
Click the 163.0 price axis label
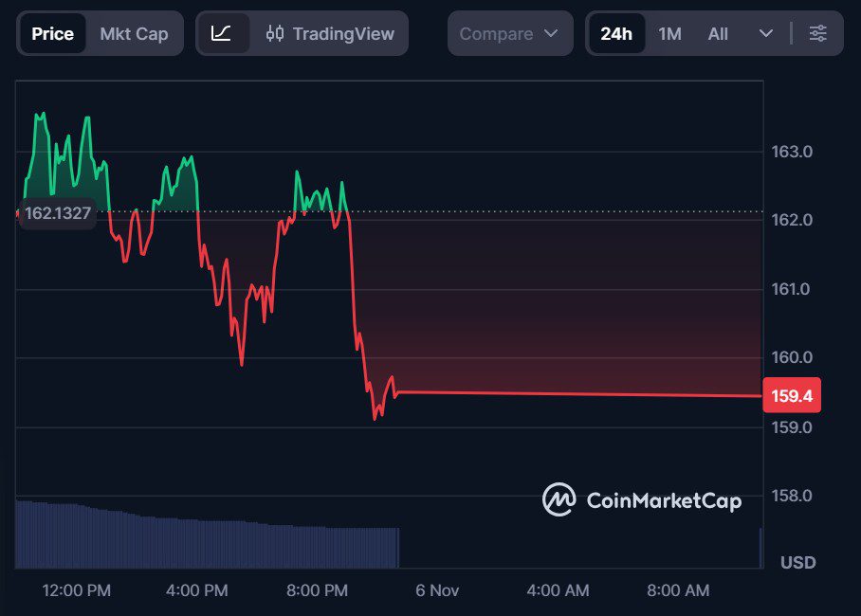pyautogui.click(x=790, y=152)
